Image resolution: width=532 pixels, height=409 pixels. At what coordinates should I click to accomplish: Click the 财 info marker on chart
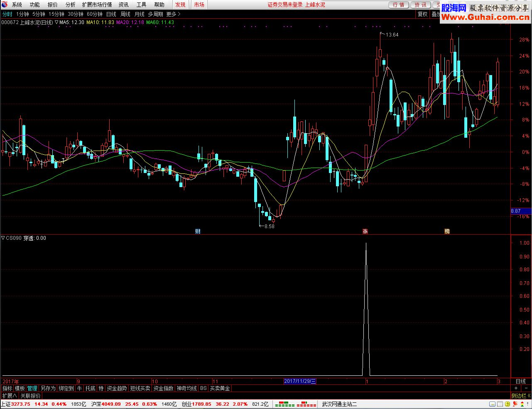pos(198,231)
